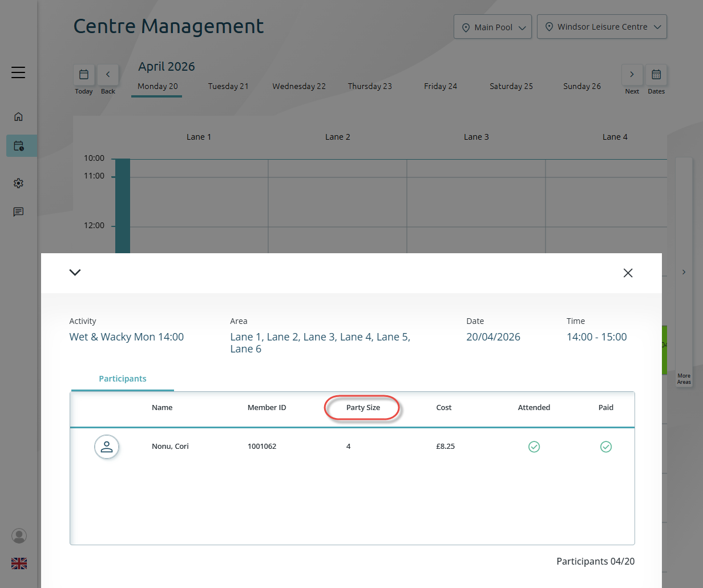Jump to Today with calendar icon

click(x=84, y=75)
